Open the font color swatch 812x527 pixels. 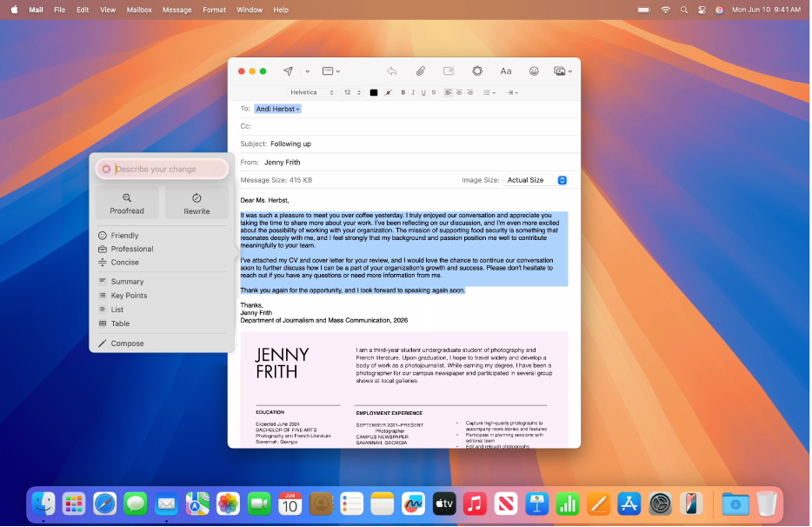coord(374,92)
